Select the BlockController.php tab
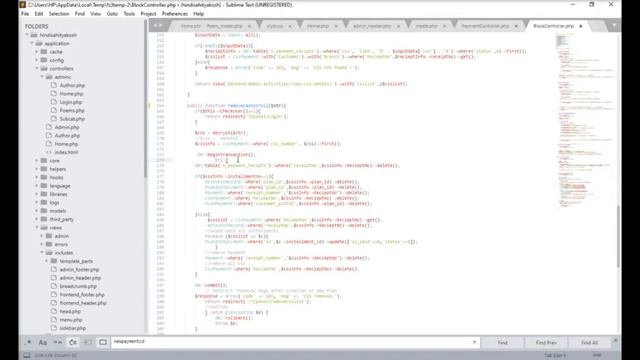The width and height of the screenshot is (640, 360). pyautogui.click(x=553, y=26)
